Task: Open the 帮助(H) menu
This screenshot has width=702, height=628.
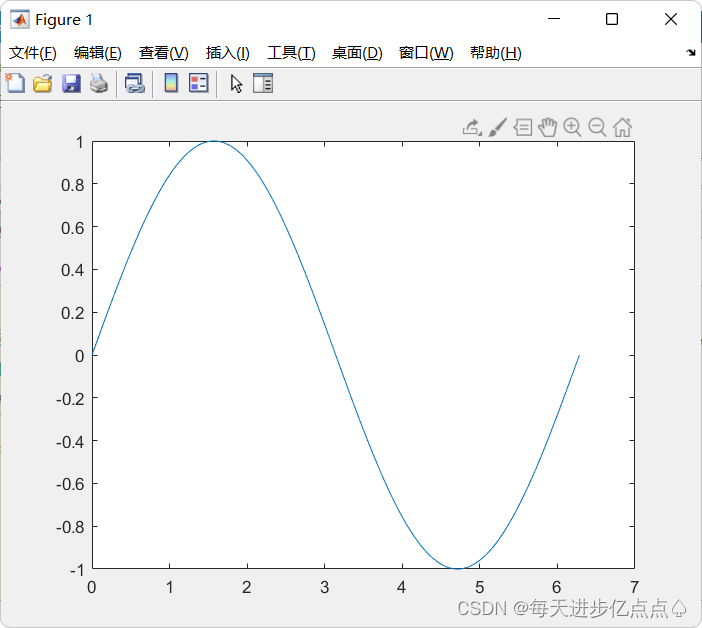Action: coord(496,53)
